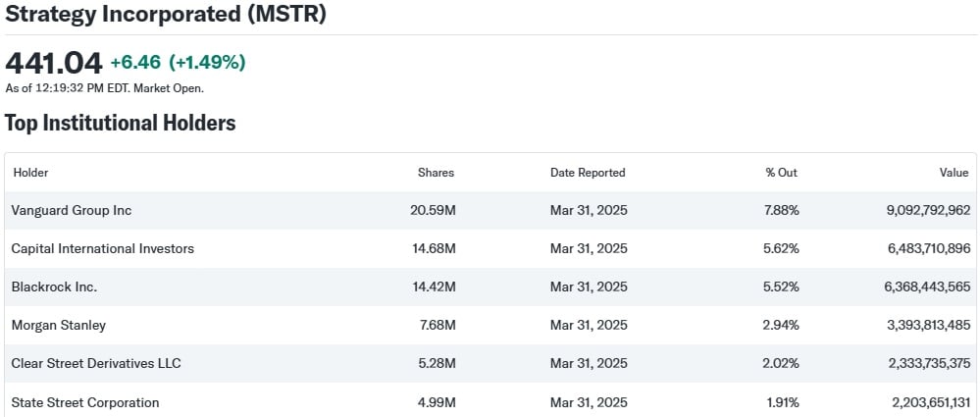Select the State Street Corporation holder

tap(85, 401)
